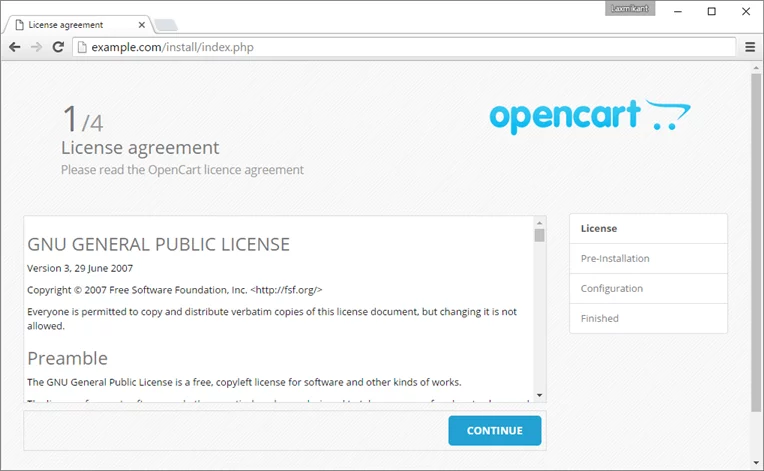This screenshot has width=764, height=471.
Task: Click the 'License agreement' page heading
Action: point(140,148)
